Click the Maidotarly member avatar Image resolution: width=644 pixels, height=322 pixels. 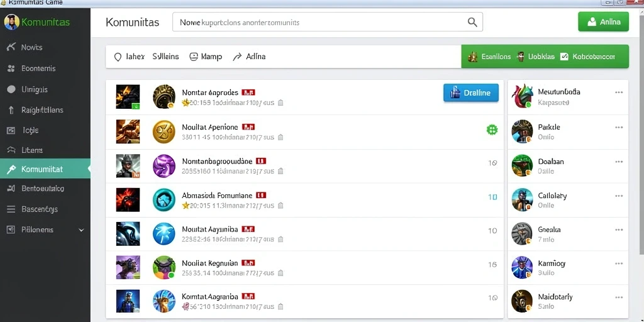click(x=522, y=301)
